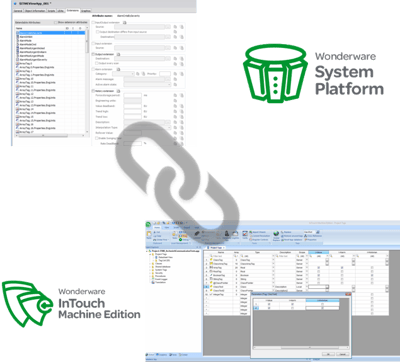Screen dimensions: 400x362
Task: Click Cancel in the tag parameters dialog
Action: click(343, 354)
